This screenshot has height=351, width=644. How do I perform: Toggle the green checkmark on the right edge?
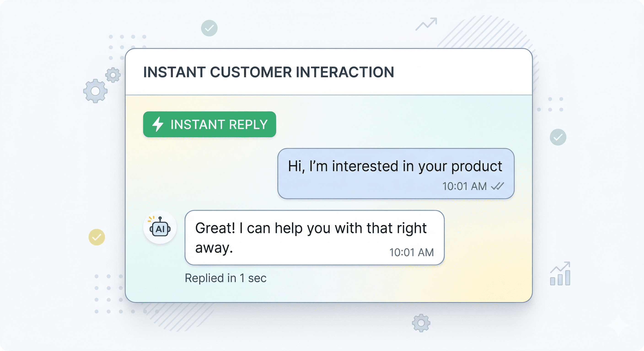click(558, 137)
